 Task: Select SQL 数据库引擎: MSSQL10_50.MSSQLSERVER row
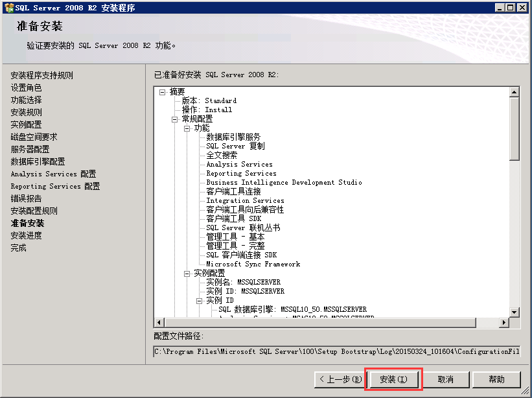point(293,309)
